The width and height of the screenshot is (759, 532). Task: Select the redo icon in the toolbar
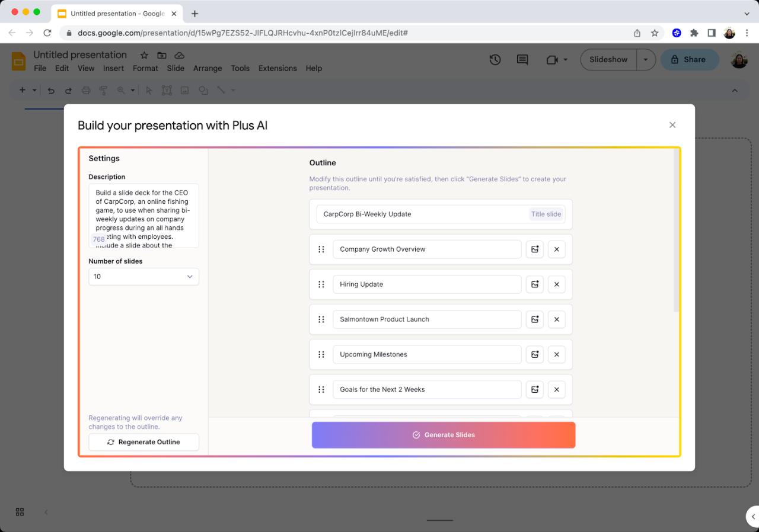point(68,90)
